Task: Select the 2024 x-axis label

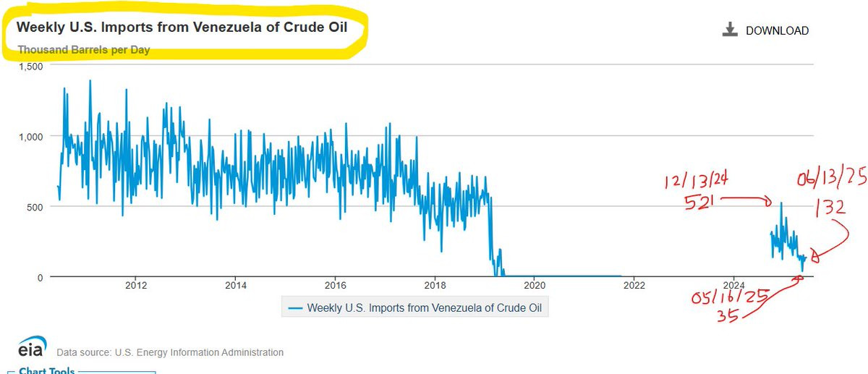Action: [733, 284]
